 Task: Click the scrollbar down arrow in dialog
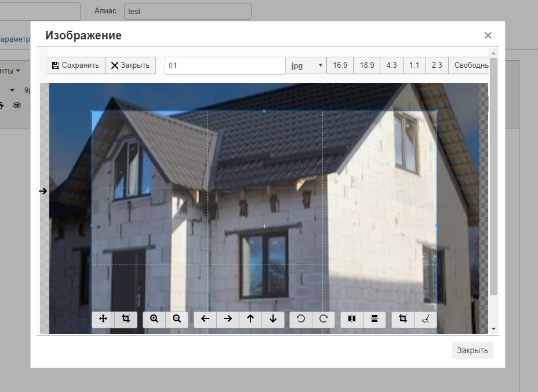[x=493, y=329]
